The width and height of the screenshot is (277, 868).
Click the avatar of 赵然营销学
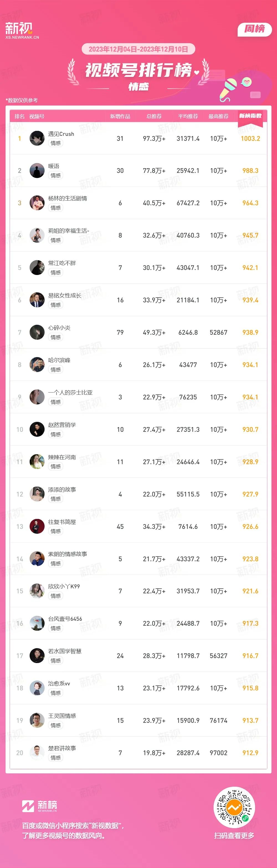point(37,429)
